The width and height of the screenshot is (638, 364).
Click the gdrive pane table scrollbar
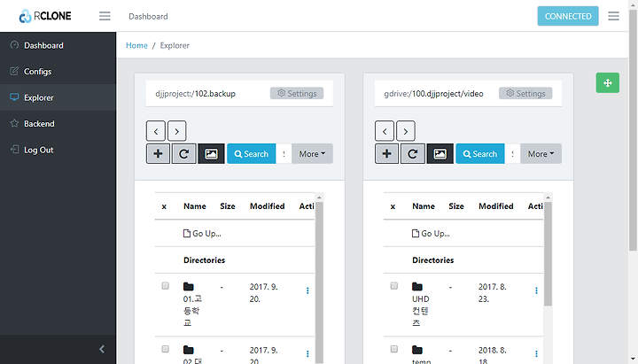[x=549, y=254]
